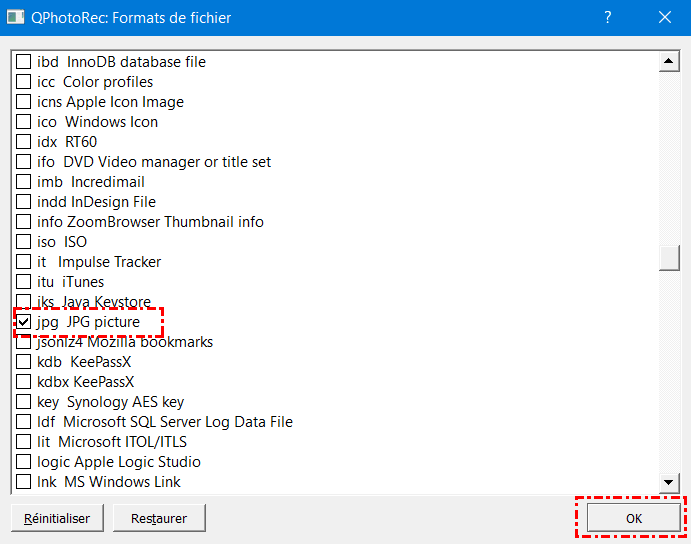Toggle the indd InDesign File checkbox
Viewport: 691px width, 544px height.
coord(24,202)
